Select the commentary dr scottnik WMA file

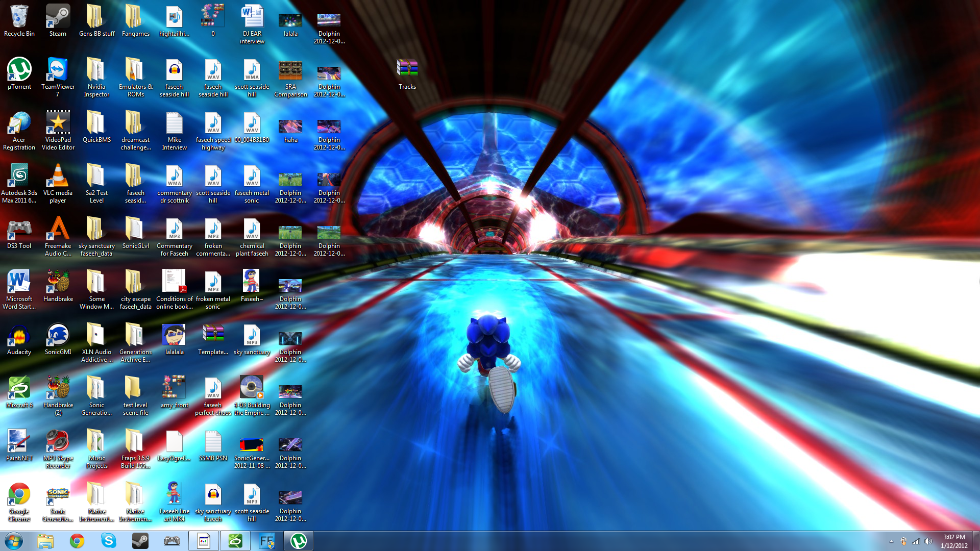[x=175, y=184]
